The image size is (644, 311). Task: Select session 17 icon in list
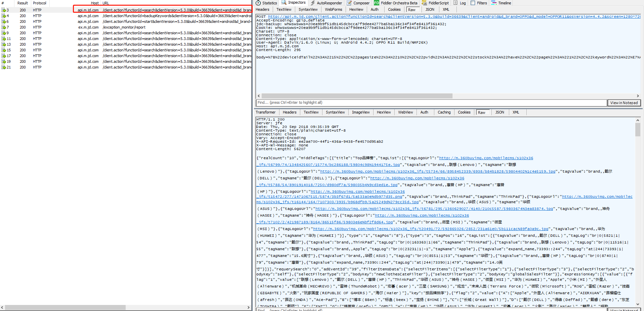[4, 56]
